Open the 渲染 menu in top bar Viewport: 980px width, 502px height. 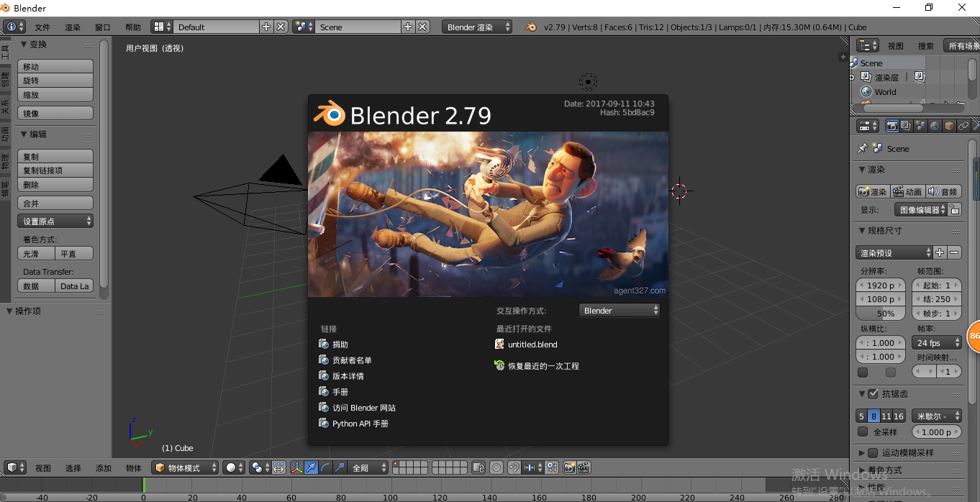coord(73,27)
